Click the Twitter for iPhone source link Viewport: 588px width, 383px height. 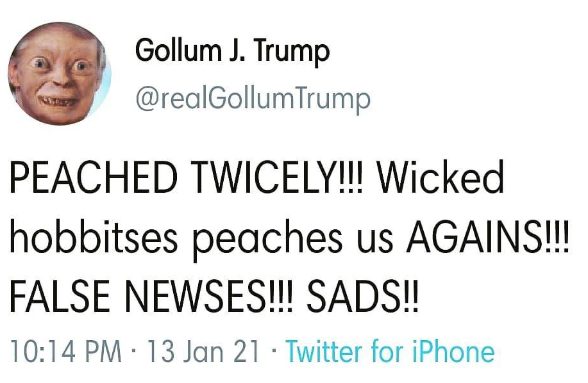[x=390, y=352]
